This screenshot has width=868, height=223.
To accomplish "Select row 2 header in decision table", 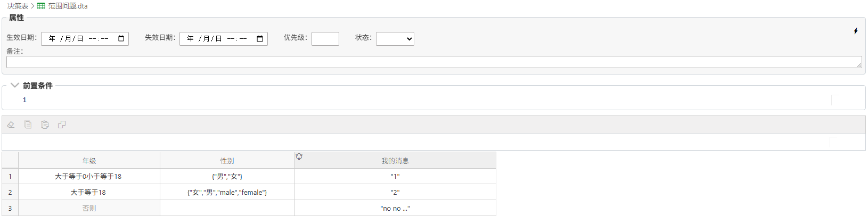I will tap(10, 192).
